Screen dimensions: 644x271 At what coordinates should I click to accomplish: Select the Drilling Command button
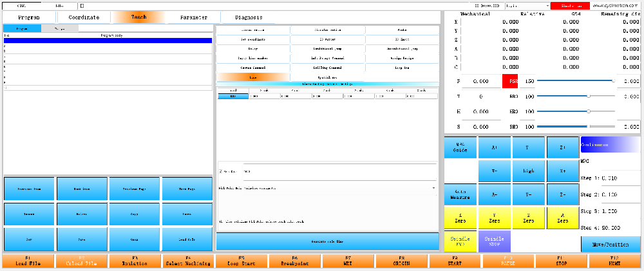coord(327,68)
